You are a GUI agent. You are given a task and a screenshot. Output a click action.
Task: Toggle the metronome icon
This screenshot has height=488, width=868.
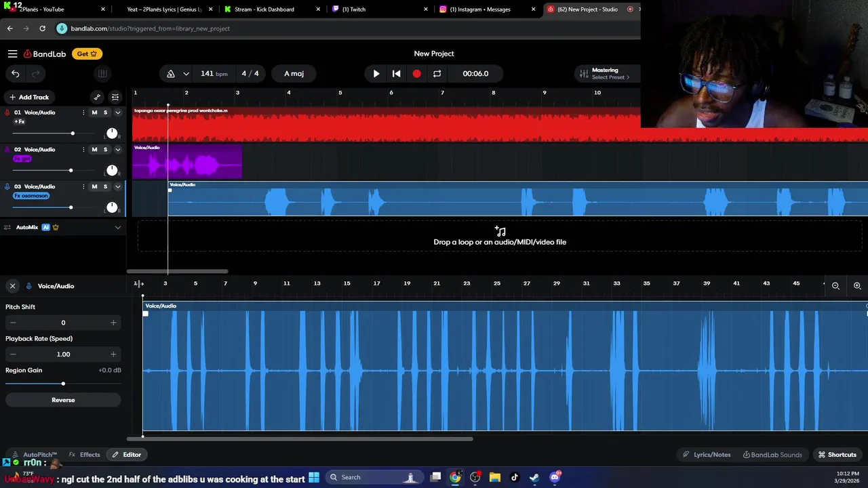[171, 73]
